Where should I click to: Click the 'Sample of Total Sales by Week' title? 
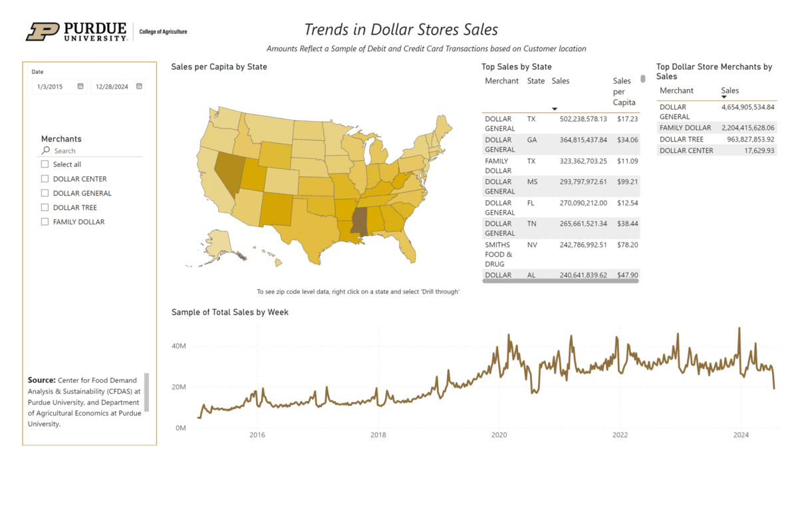(x=230, y=312)
